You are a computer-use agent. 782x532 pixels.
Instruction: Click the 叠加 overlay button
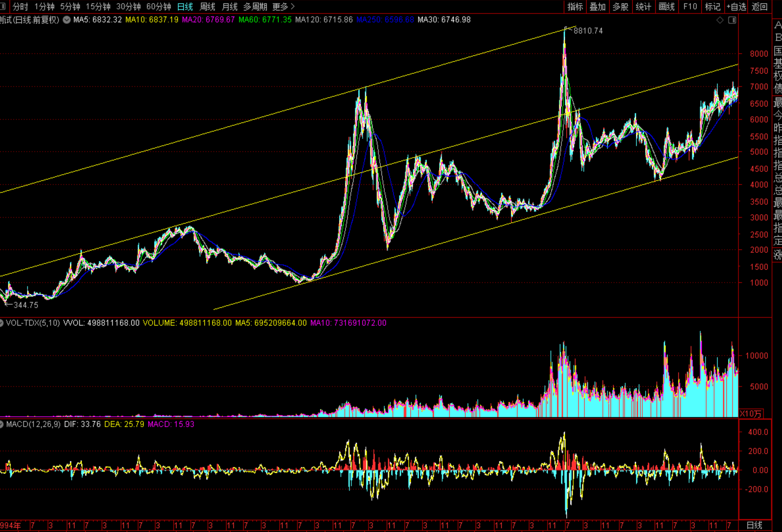[598, 7]
